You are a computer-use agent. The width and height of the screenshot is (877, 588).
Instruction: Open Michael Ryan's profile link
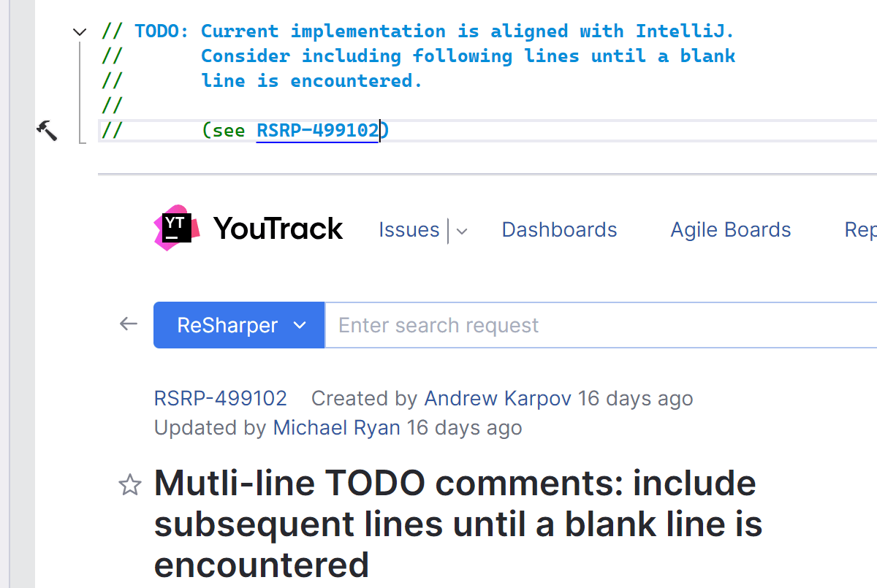tap(336, 428)
